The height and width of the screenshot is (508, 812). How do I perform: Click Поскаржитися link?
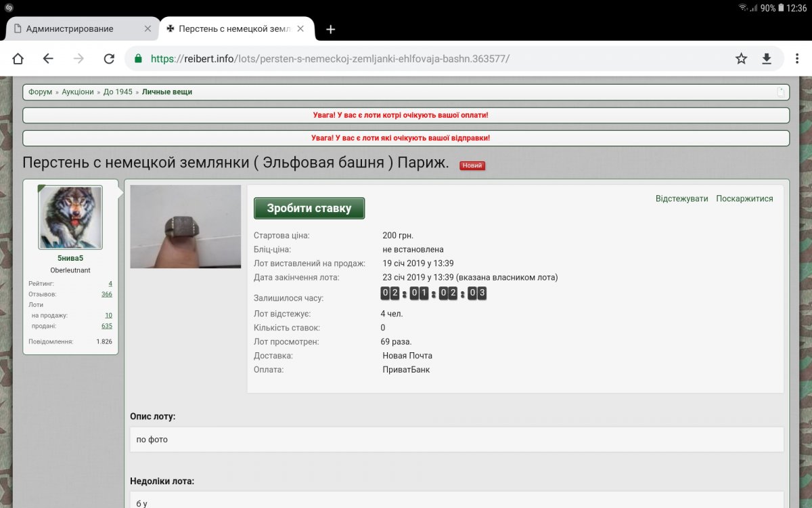pyautogui.click(x=744, y=198)
